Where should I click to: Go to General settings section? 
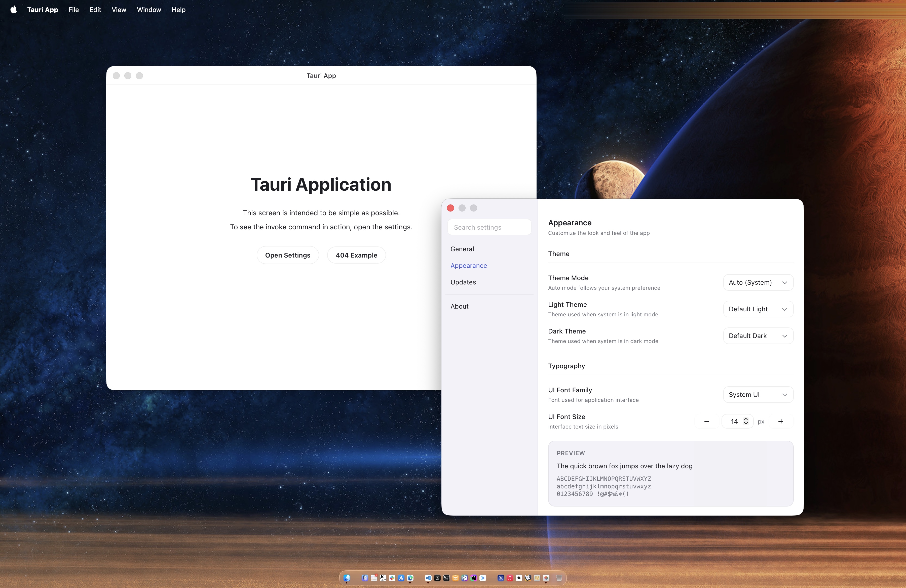coord(489,249)
